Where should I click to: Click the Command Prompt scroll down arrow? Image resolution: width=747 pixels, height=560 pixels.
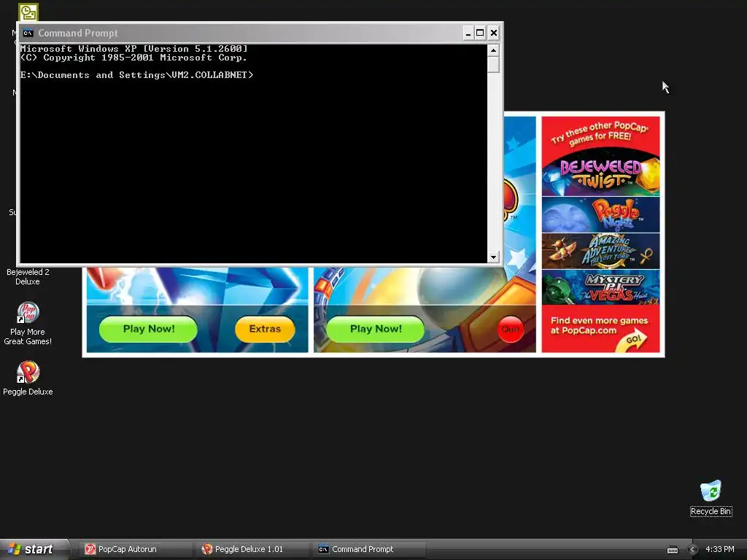click(494, 257)
